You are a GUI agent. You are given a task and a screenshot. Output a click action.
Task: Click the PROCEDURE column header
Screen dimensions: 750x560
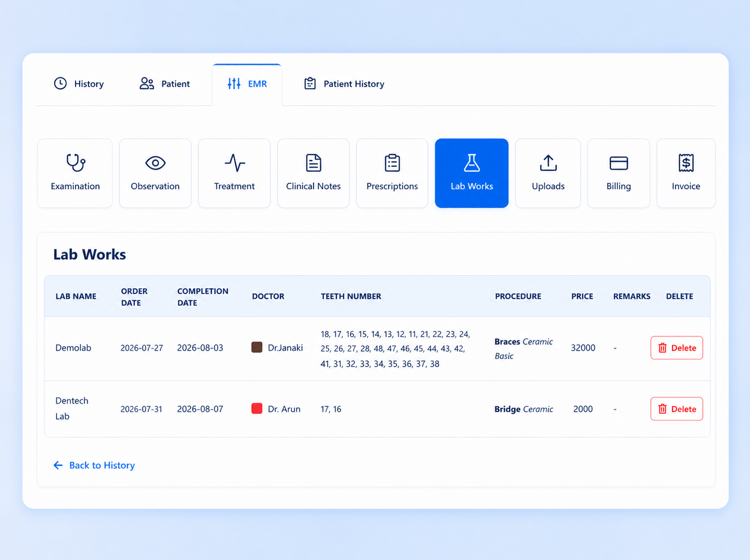[518, 297]
